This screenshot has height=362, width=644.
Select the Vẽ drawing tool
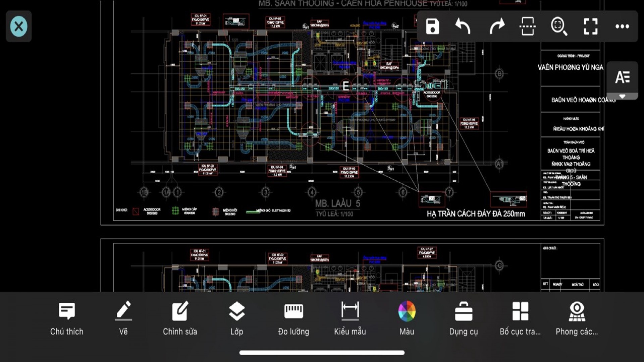click(123, 318)
